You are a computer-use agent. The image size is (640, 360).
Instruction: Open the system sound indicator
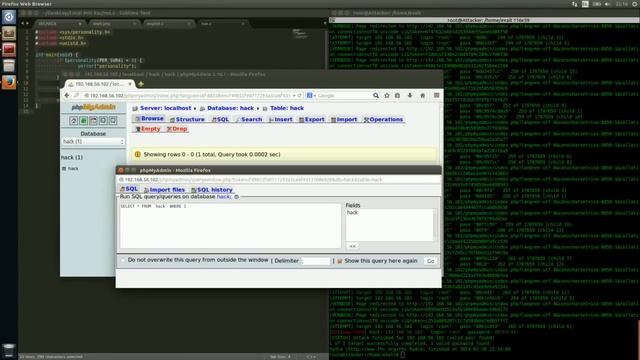(608, 4)
